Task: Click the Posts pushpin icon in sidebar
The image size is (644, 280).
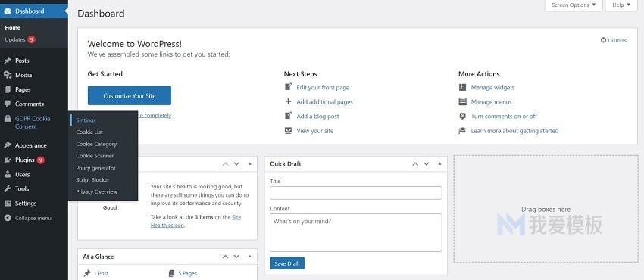Action: pos(8,61)
